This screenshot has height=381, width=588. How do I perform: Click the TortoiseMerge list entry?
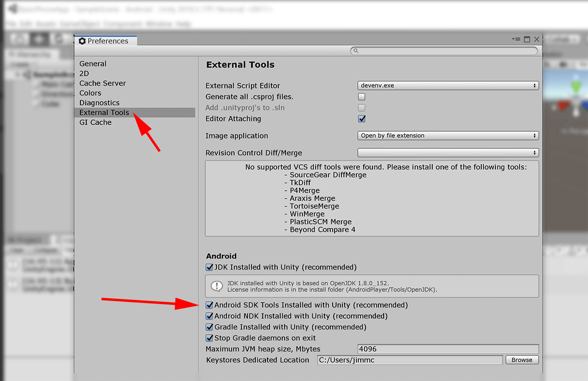pos(311,206)
